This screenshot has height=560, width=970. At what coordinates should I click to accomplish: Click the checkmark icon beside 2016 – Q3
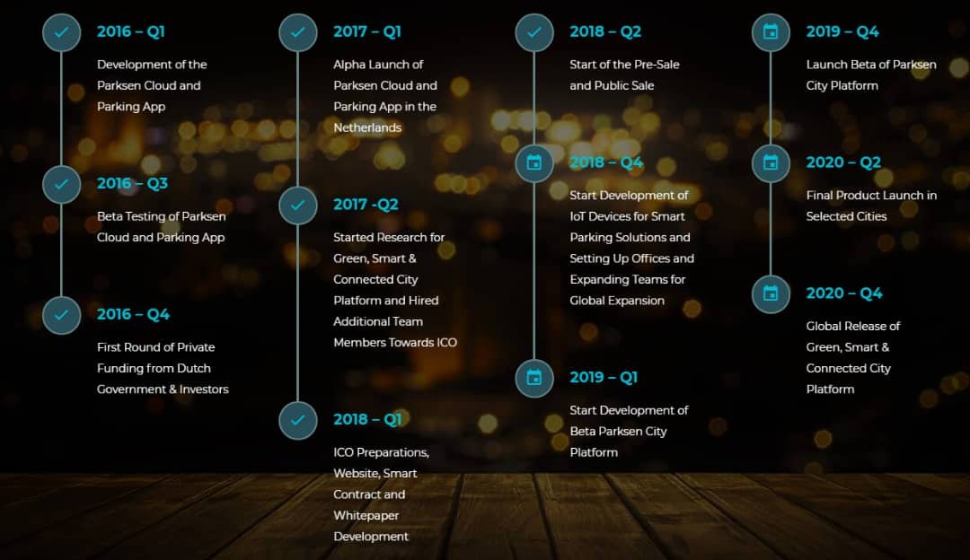pos(61,184)
